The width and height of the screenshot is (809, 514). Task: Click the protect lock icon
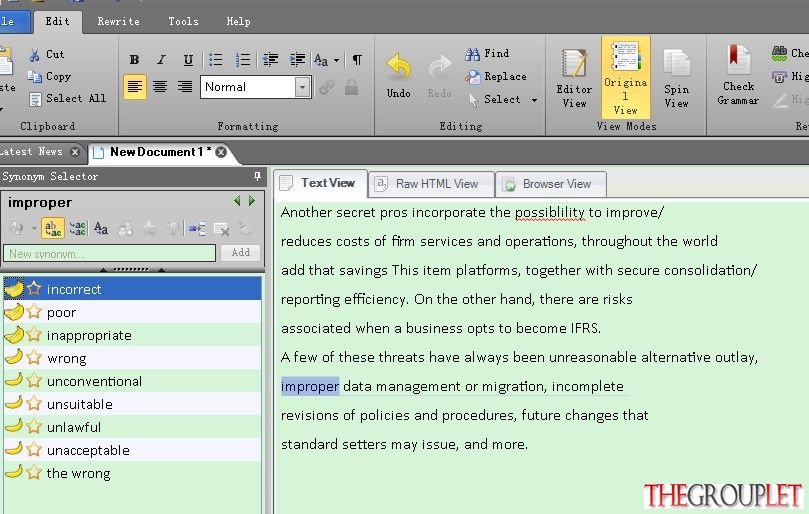351,87
